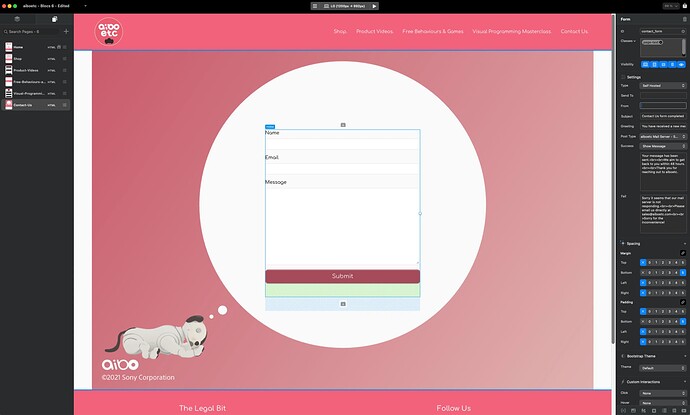Click the Padding link icon
690x415 pixels.
click(x=683, y=302)
